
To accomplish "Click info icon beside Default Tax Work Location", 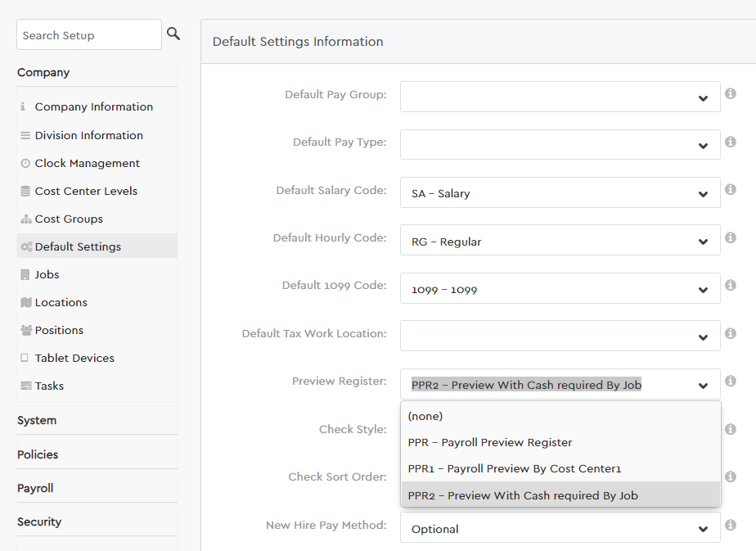I will pyautogui.click(x=731, y=334).
